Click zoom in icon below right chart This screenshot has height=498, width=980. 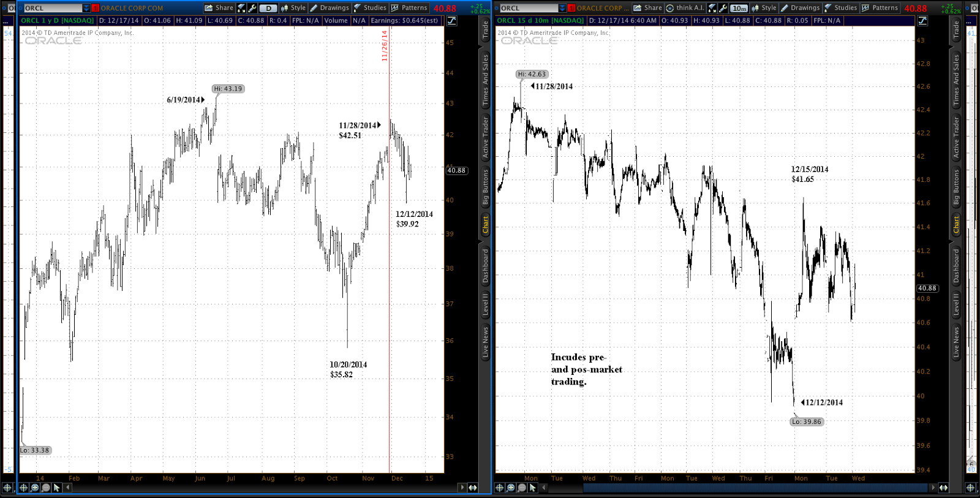click(x=511, y=488)
